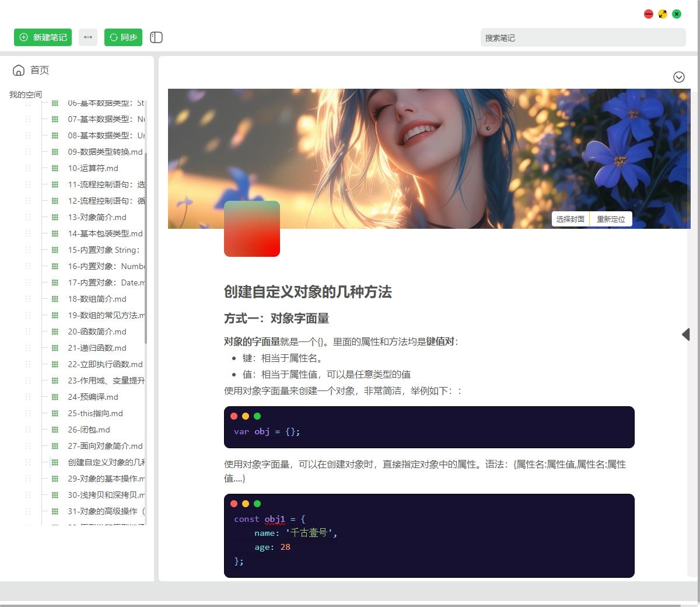
Task: Click the 选择封面 cover selection button
Action: pyautogui.click(x=570, y=219)
